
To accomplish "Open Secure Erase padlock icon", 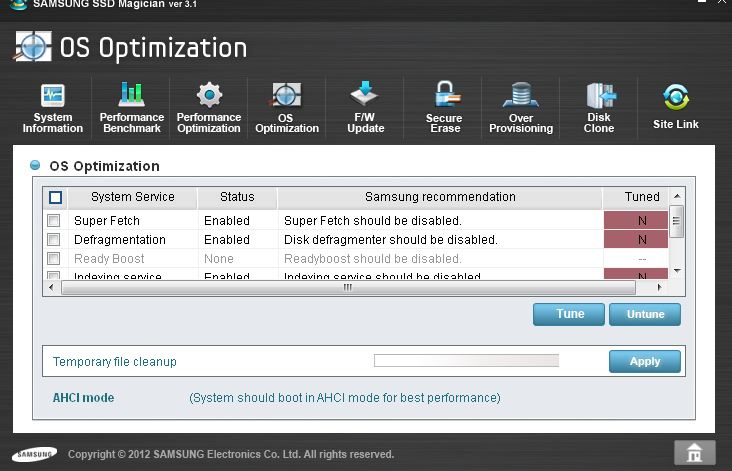I will point(445,94).
